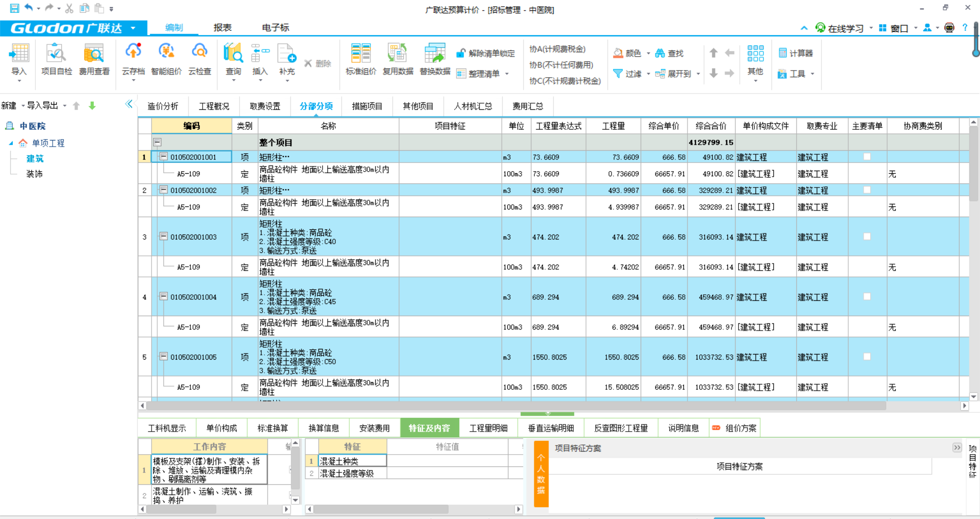The width and height of the screenshot is (980, 519).
Task: Click the right arrow demote icon
Action: tap(729, 74)
